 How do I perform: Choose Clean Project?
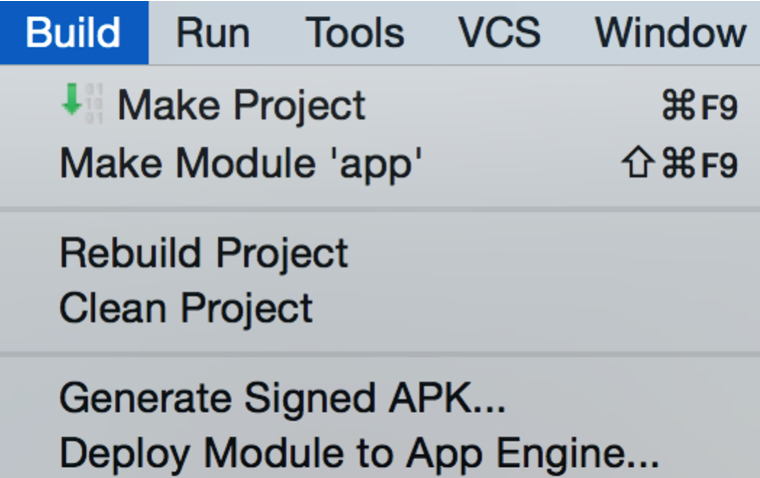click(380, 308)
